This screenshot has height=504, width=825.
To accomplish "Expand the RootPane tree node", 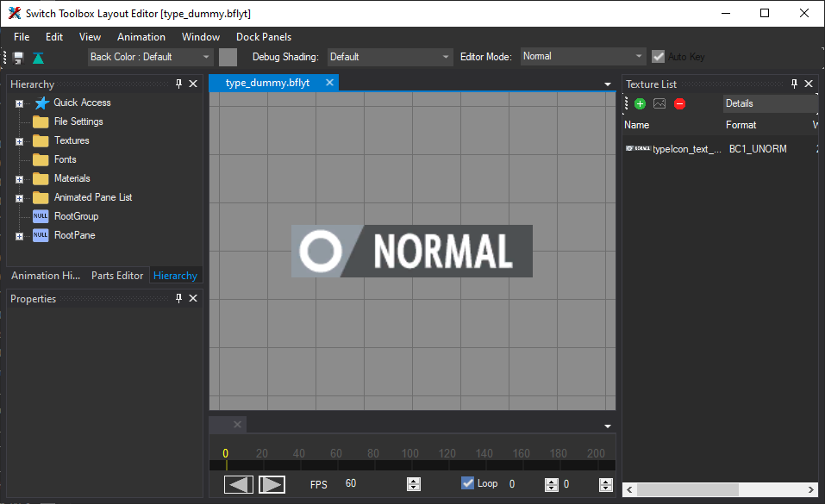I will [19, 236].
